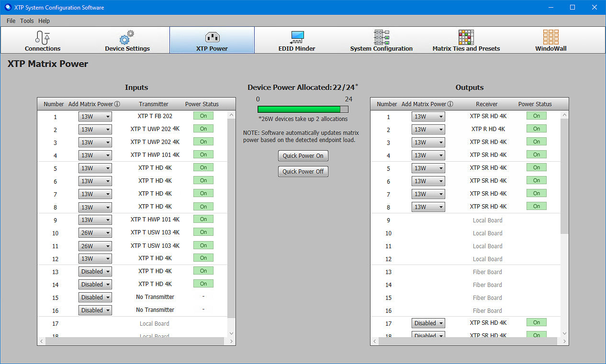Image resolution: width=606 pixels, height=364 pixels.
Task: Open power dropdown for input 4
Action: coord(95,155)
